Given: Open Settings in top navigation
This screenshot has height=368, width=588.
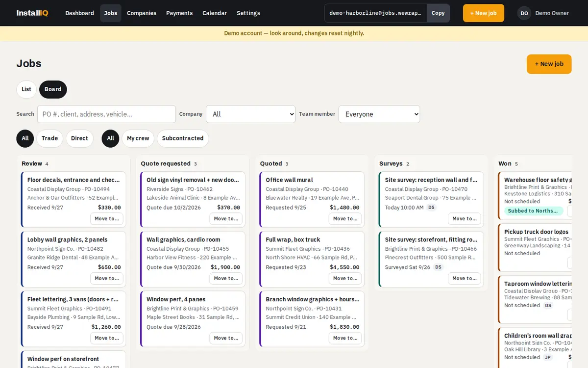Looking at the screenshot, I should [x=248, y=13].
